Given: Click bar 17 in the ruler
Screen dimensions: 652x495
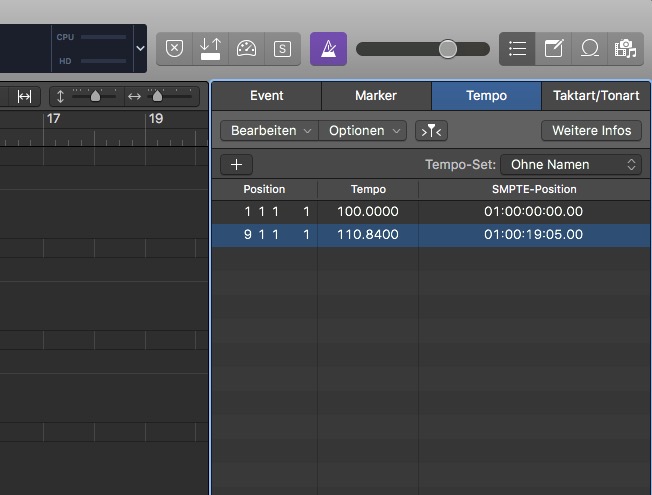Looking at the screenshot, I should (x=53, y=119).
